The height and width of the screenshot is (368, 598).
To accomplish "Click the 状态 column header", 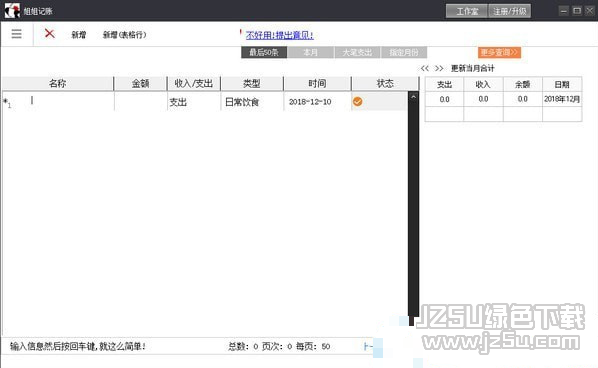I will pos(385,84).
